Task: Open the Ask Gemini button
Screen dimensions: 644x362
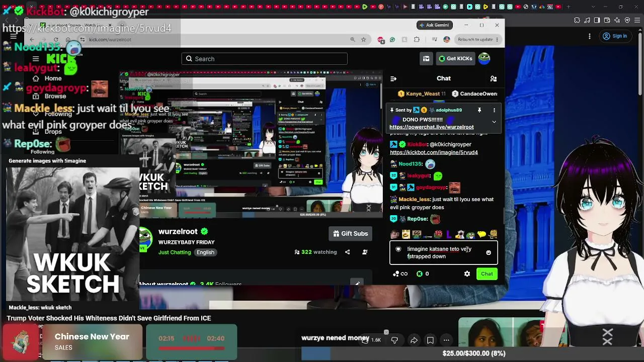Action: coord(434,25)
